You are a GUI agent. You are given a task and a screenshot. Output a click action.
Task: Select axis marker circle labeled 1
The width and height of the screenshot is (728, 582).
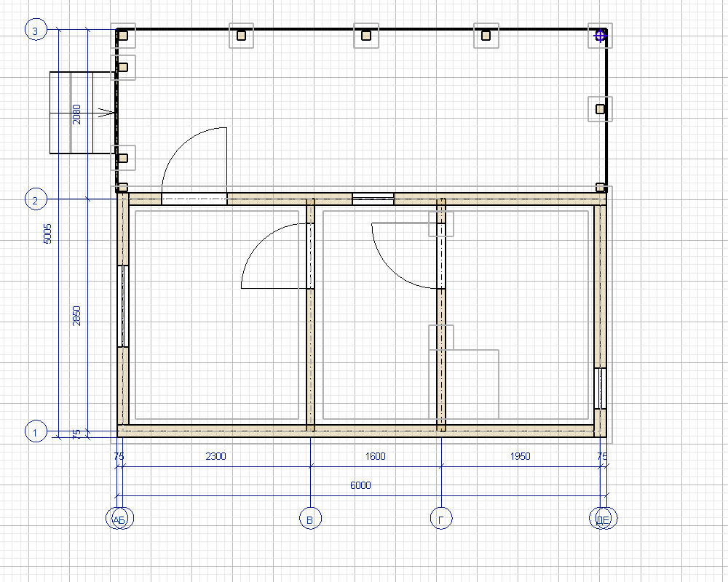(36, 431)
